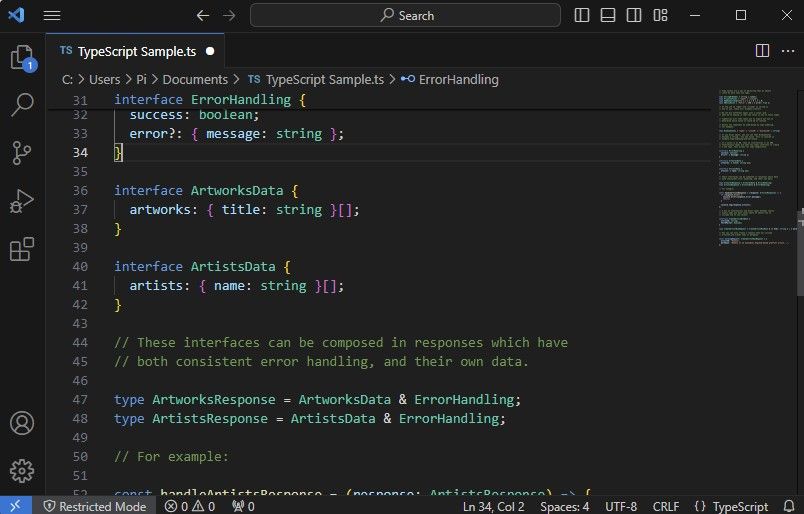
Task: Open the Manage gear settings icon
Action: click(22, 470)
